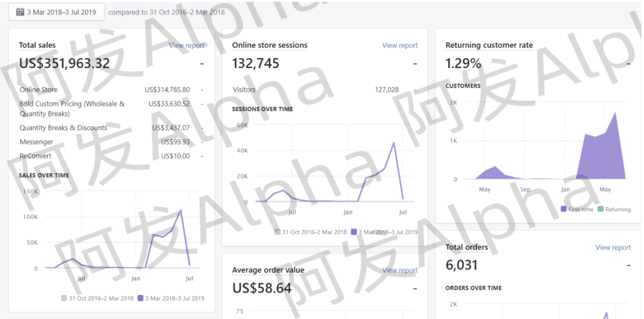This screenshot has width=644, height=319.
Task: Click the Returning customer rate title
Action: click(489, 45)
